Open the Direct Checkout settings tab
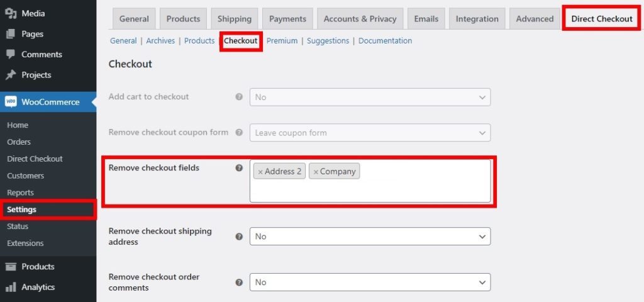Viewport: 644px width, 302px height. coord(602,19)
